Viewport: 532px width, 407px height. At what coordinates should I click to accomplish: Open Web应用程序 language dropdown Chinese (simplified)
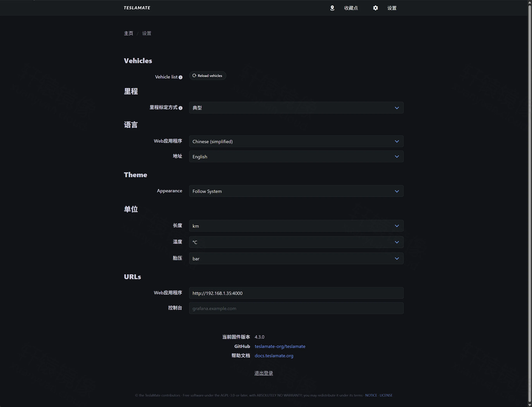click(x=296, y=141)
